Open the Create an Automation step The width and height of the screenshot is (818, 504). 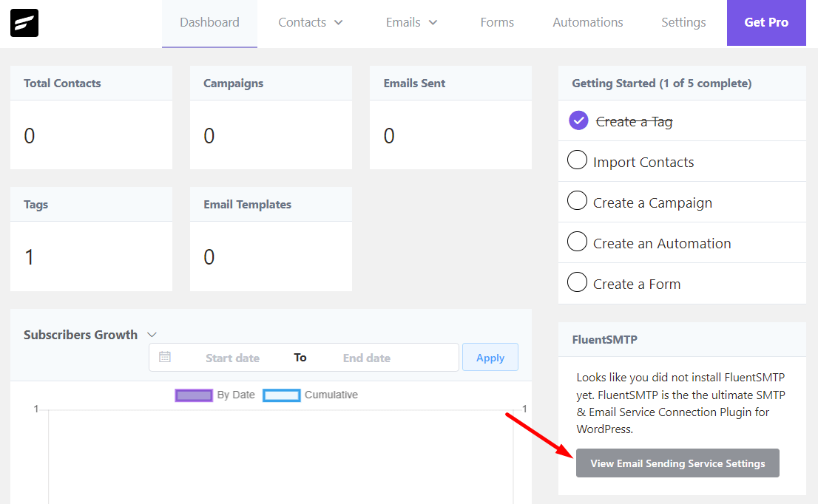[x=662, y=243]
